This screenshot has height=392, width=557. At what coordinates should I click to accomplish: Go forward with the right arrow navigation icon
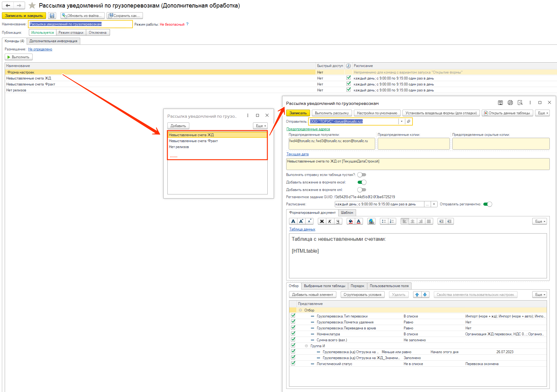[x=19, y=5]
